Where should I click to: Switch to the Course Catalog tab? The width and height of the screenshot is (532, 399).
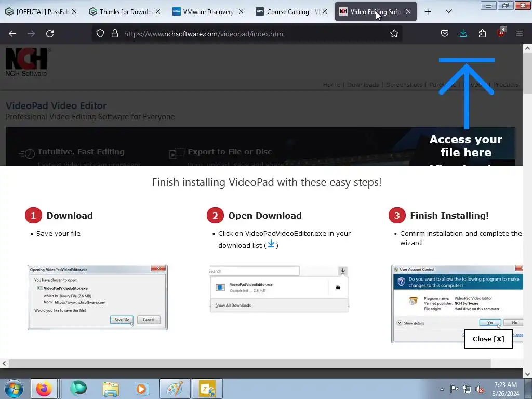click(x=291, y=11)
